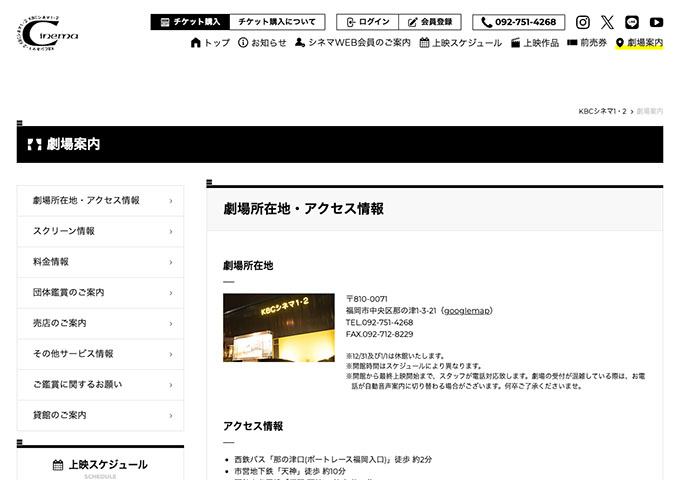The image size is (680, 480).
Task: Click chevron on 売店のご案内 row
Action: pyautogui.click(x=171, y=324)
